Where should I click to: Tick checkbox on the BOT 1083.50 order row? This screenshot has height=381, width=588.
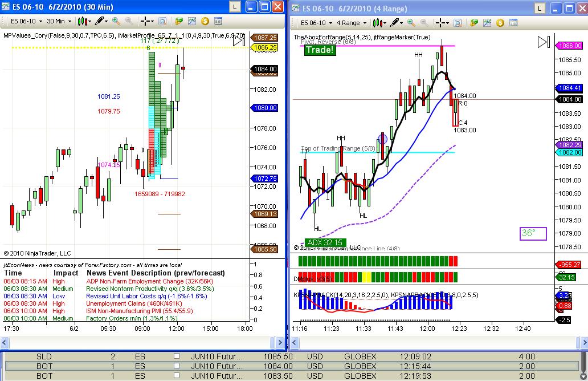[x=176, y=375]
